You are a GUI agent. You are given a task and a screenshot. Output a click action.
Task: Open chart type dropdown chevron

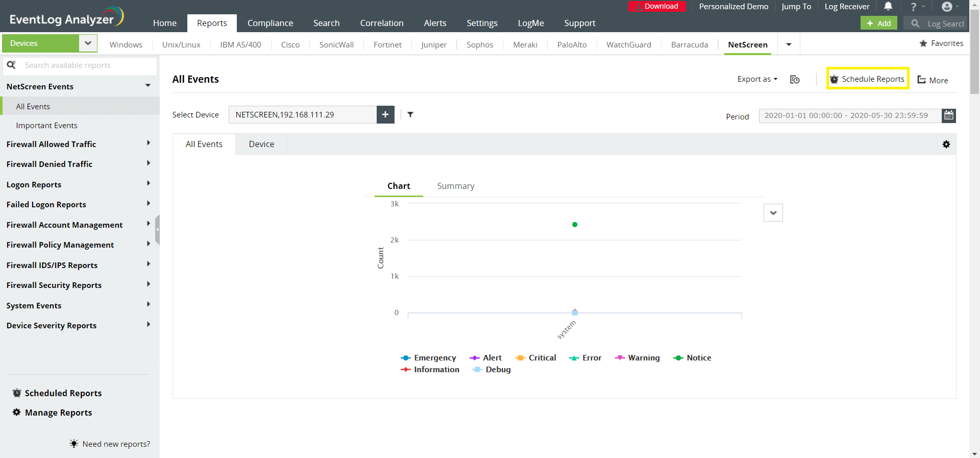click(x=773, y=213)
